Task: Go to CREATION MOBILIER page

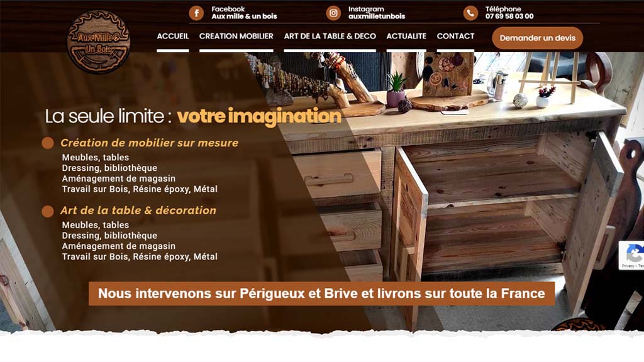Action: pos(236,36)
